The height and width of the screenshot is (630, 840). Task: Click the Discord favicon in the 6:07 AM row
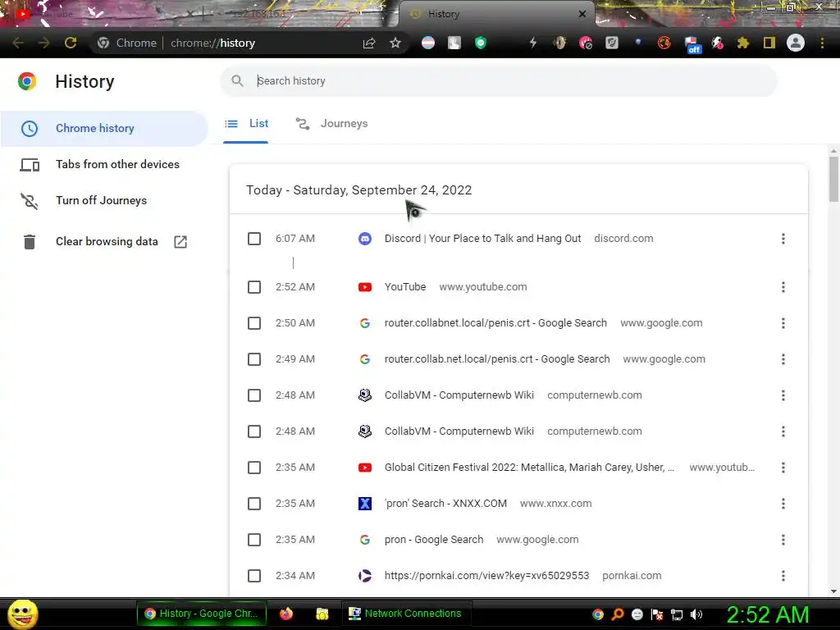coord(365,239)
